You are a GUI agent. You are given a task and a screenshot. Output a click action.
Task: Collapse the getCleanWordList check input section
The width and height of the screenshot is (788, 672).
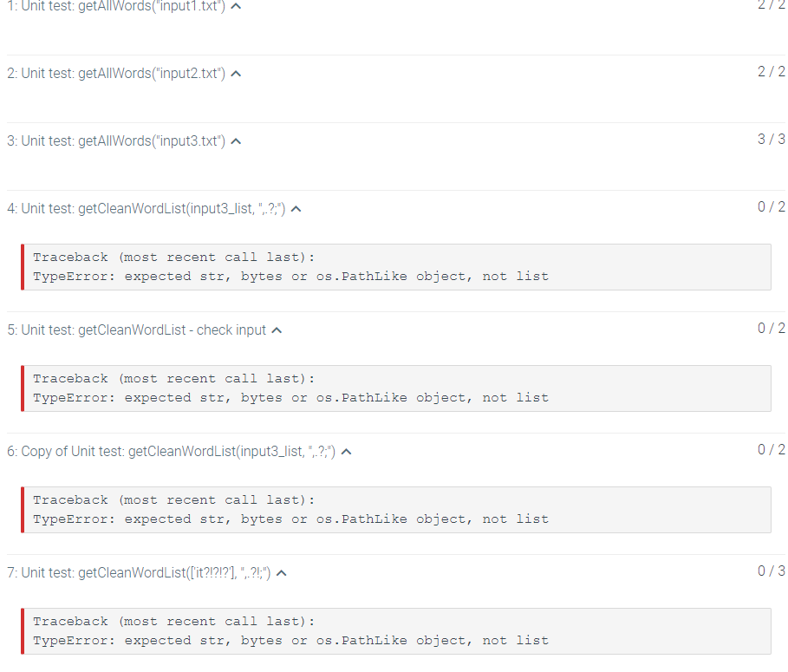[x=276, y=329]
